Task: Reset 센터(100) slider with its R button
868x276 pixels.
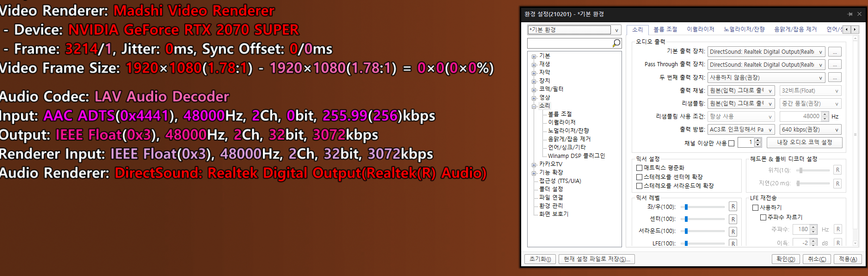Action: click(x=733, y=219)
